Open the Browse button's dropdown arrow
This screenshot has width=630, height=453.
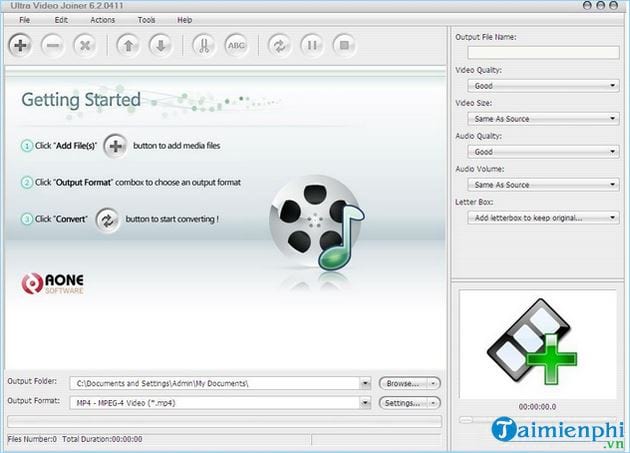(x=433, y=383)
